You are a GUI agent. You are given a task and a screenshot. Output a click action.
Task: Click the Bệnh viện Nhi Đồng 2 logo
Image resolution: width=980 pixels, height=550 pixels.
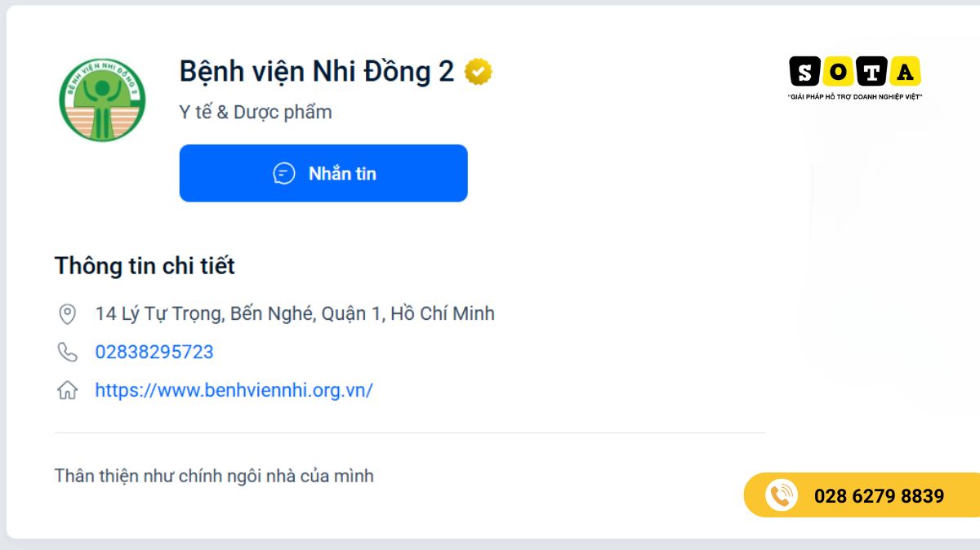[102, 99]
